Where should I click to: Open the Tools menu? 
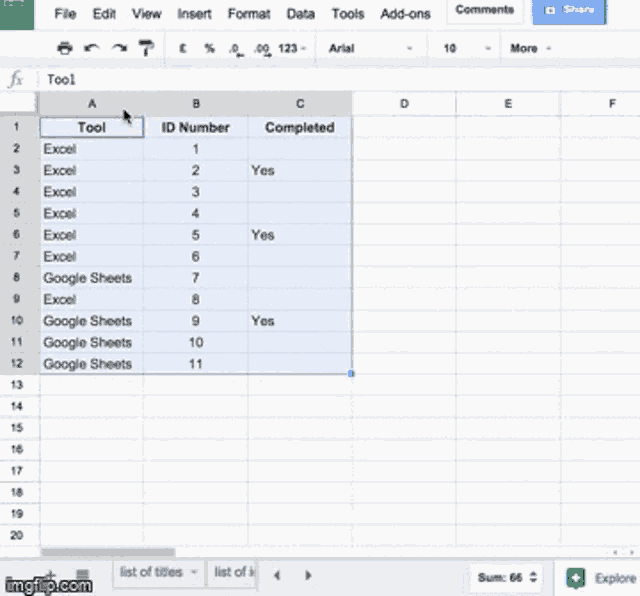(x=348, y=14)
